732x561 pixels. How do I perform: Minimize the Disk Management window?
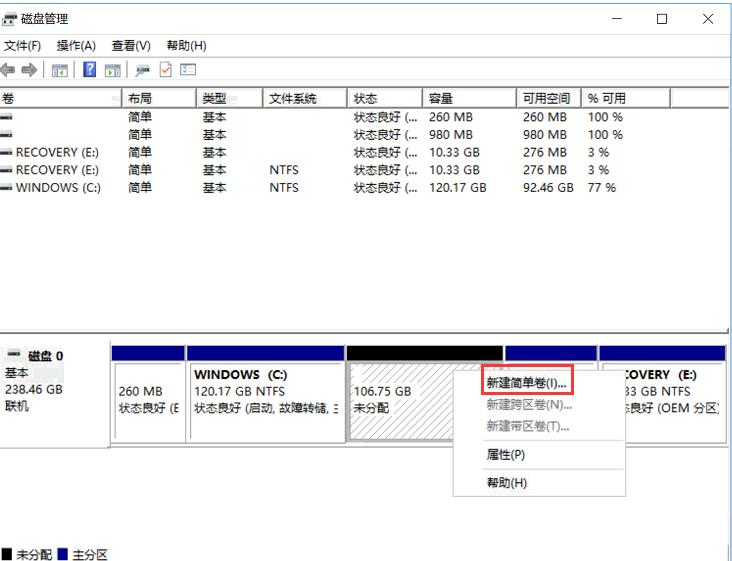(x=617, y=19)
